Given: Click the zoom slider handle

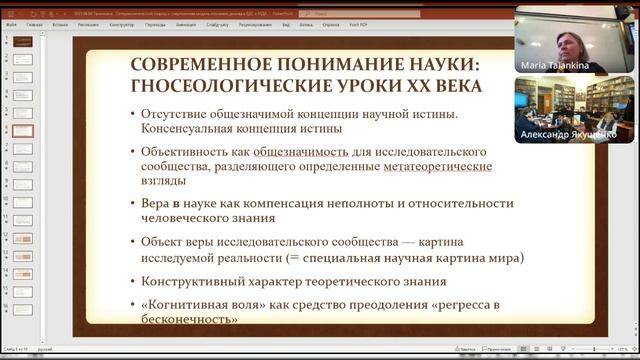Looking at the screenshot, I should click(x=594, y=349).
